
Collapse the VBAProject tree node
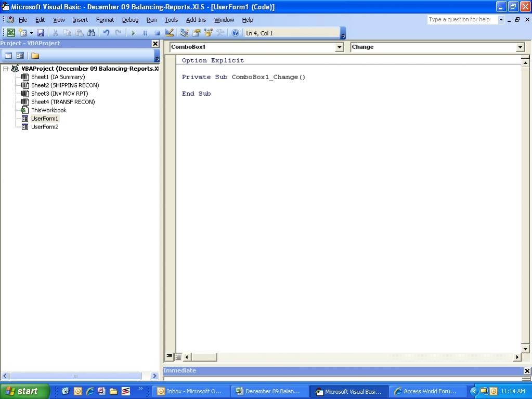pyautogui.click(x=5, y=69)
